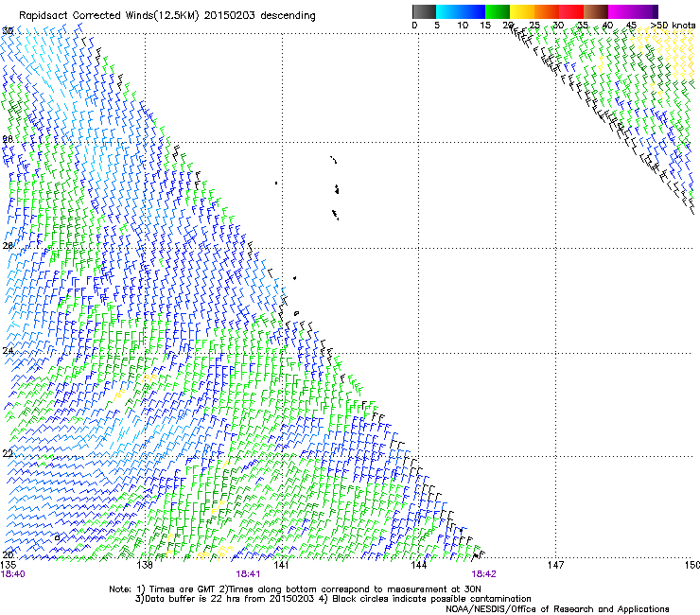Click the magenta 40-45 knots legend segment

coord(621,11)
